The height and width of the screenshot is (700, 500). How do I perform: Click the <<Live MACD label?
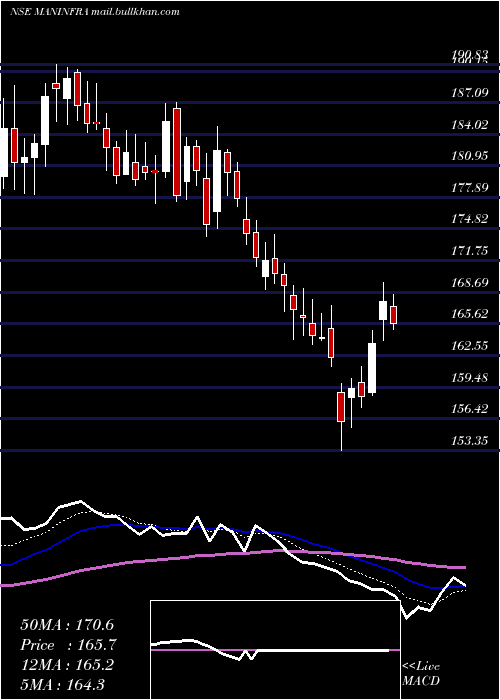pos(421,673)
